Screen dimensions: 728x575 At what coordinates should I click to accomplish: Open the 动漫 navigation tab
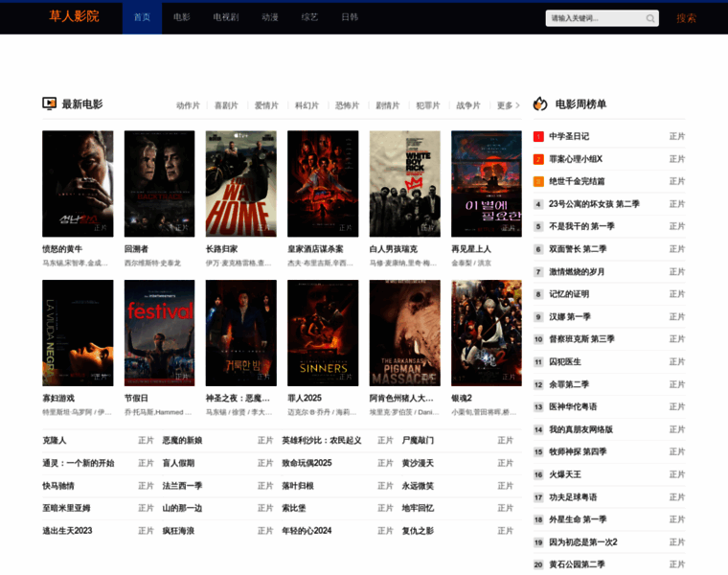(270, 17)
